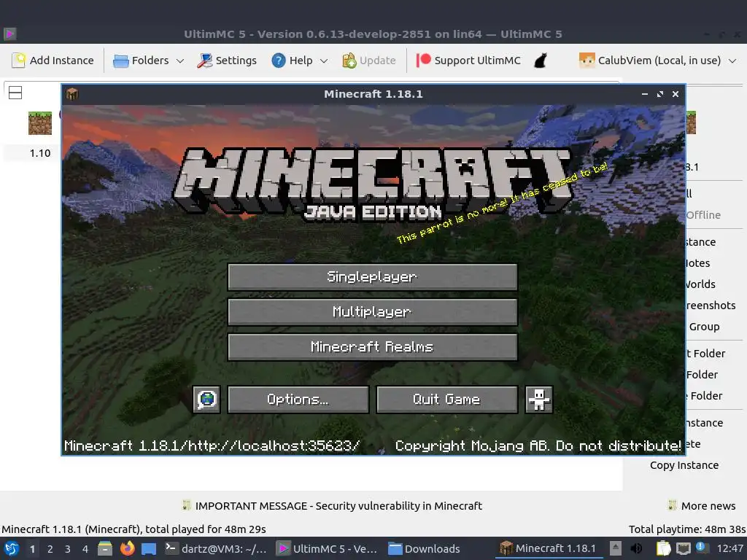Viewport: 747px width, 560px height.
Task: Click the Add Instance page icon
Action: coord(18,61)
